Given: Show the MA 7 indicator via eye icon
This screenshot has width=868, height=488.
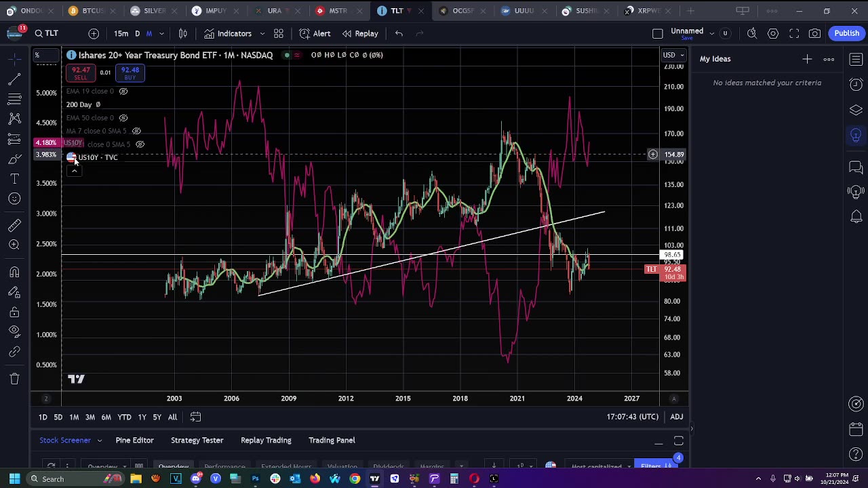Looking at the screenshot, I should pos(136,131).
